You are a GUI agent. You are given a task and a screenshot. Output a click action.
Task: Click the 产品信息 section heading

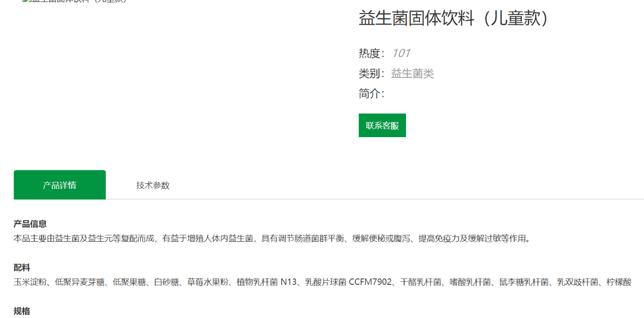[x=30, y=224]
